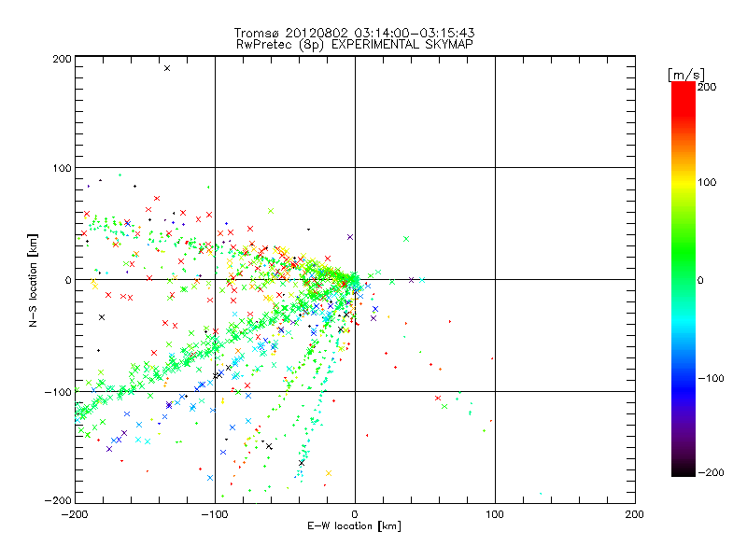Click the x-axis '0' tick label
This screenshot has height=560, width=747.
pyautogui.click(x=355, y=514)
